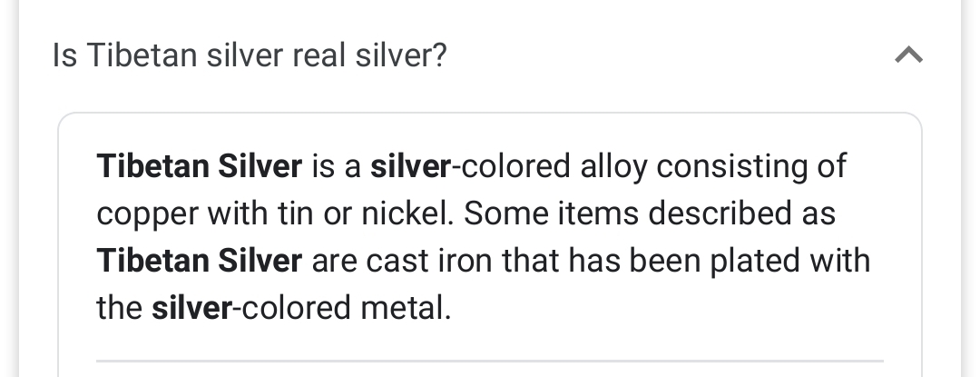Click the horizontal divider below the answer text

coord(490,361)
